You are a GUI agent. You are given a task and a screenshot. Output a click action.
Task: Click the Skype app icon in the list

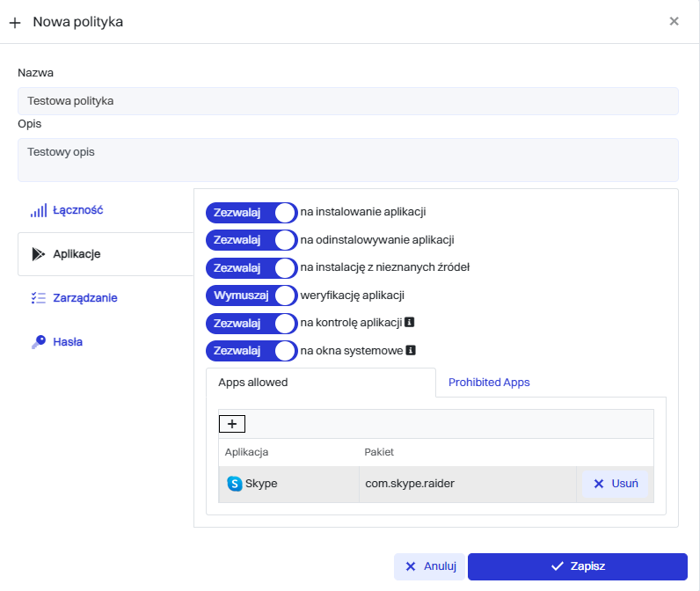[x=235, y=484]
